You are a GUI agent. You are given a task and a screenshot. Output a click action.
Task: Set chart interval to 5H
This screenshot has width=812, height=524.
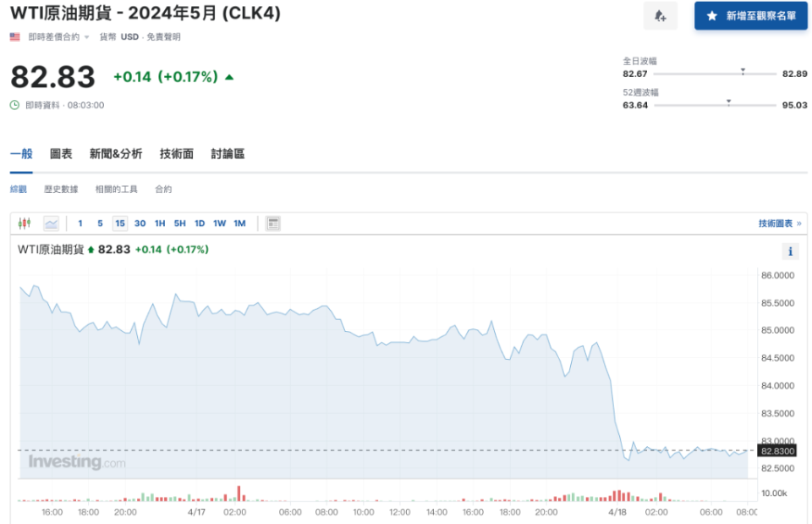pos(179,223)
